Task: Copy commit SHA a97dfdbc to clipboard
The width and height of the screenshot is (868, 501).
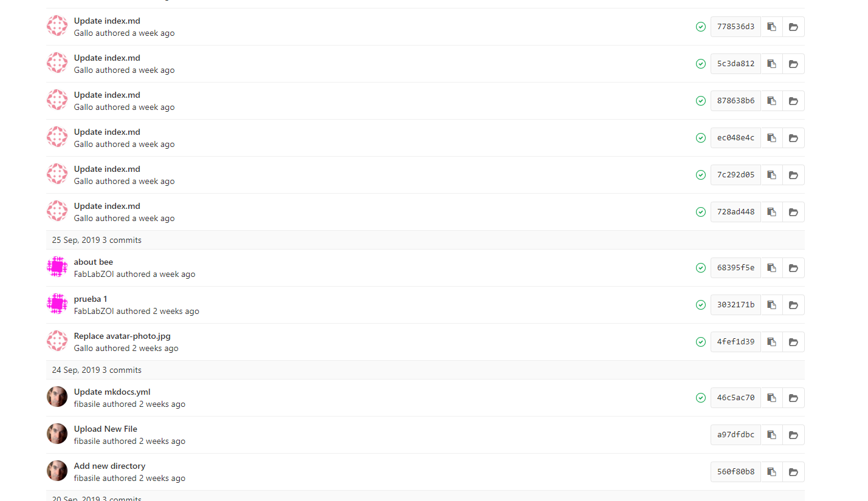Action: pyautogui.click(x=771, y=435)
